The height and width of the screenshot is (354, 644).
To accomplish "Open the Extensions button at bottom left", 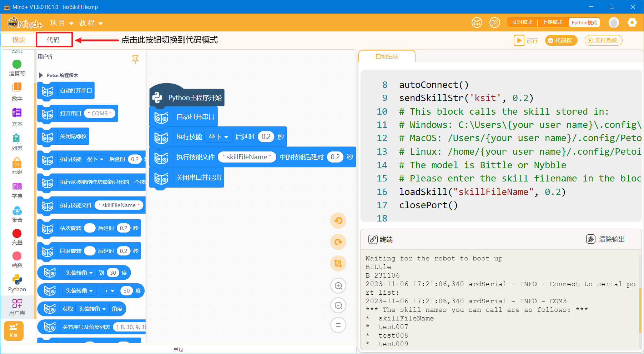I will click(x=14, y=330).
